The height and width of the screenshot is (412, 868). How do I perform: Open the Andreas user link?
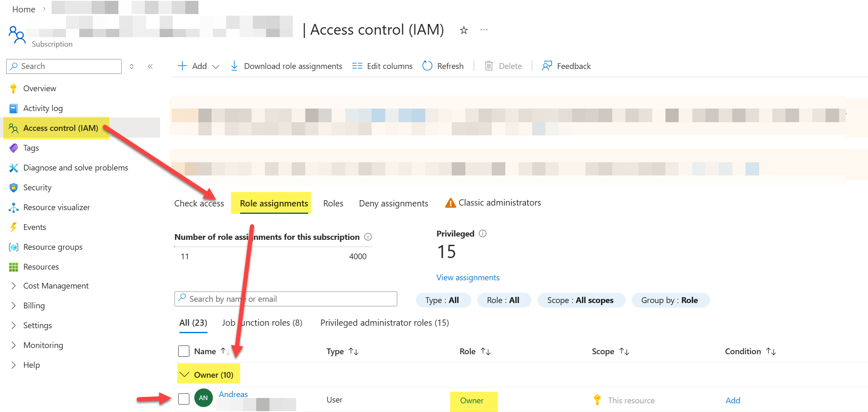tap(233, 394)
